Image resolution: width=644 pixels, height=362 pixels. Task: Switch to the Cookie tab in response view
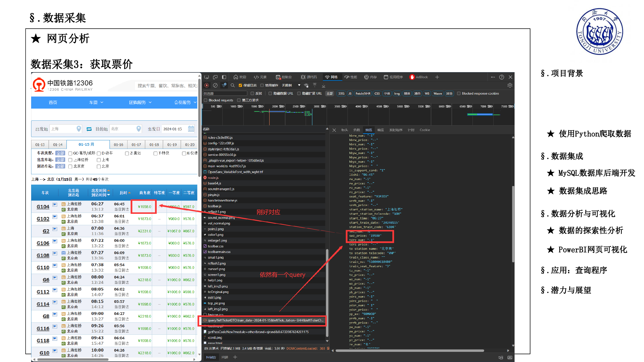(x=425, y=130)
